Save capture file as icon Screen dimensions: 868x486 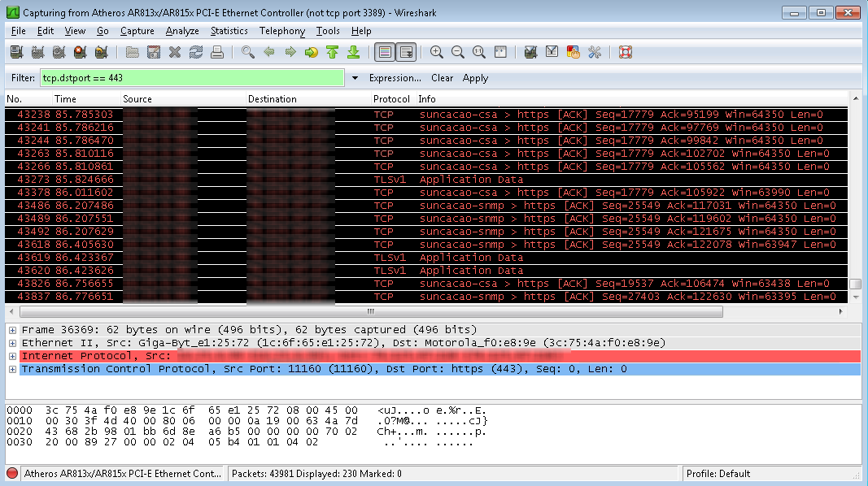point(153,52)
